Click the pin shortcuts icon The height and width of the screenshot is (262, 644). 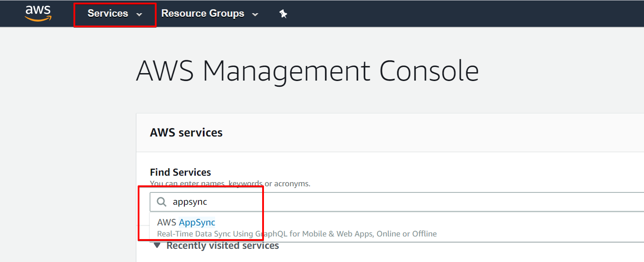pos(283,14)
